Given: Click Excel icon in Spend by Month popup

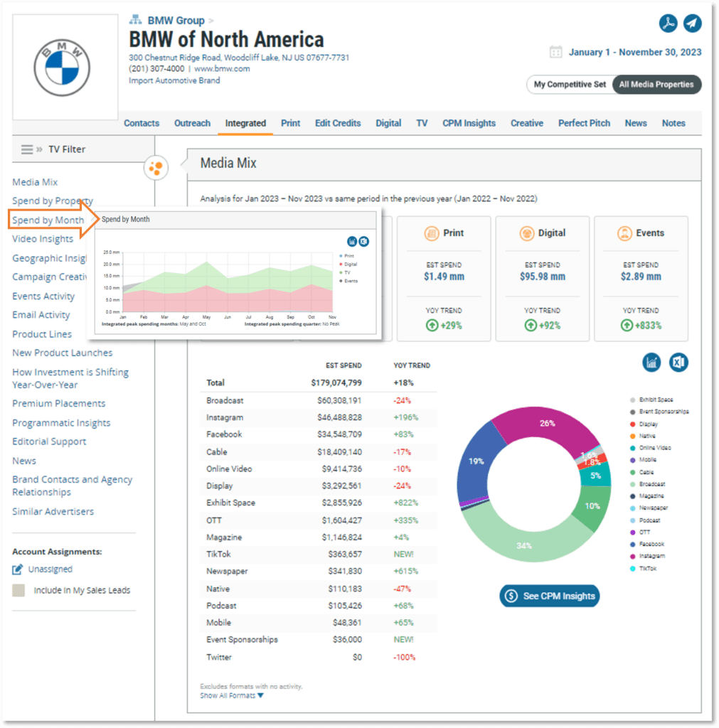Looking at the screenshot, I should point(364,242).
